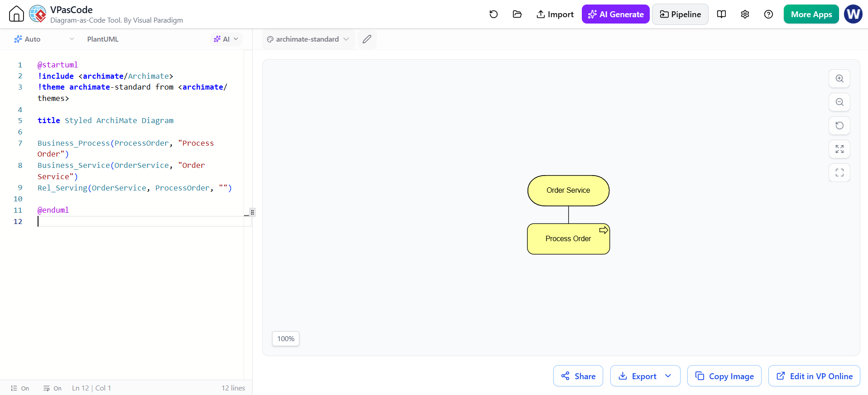Open the documentation book icon
This screenshot has width=868, height=395.
pos(721,14)
